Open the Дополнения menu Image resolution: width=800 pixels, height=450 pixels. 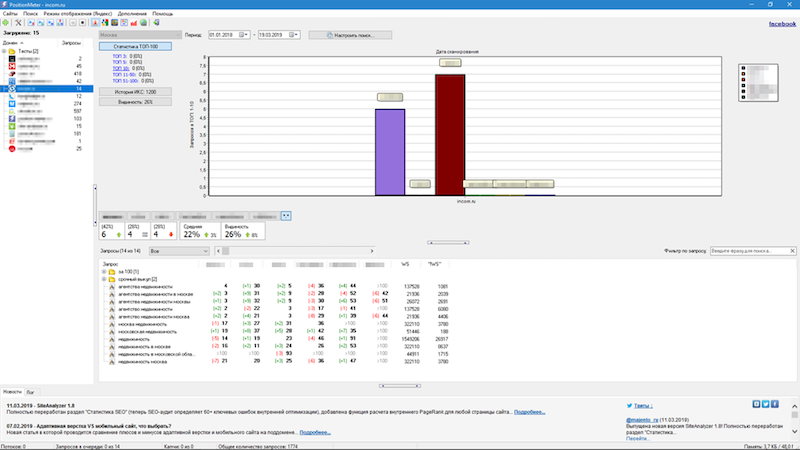click(x=132, y=14)
